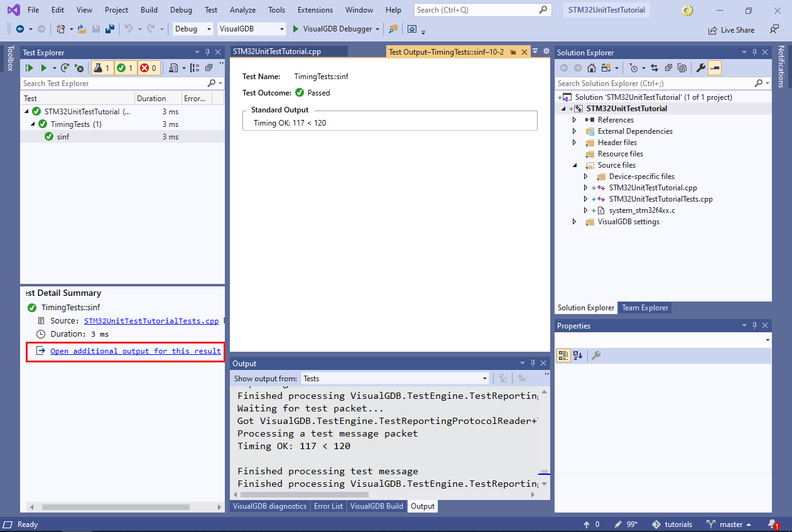Pin the Test Explorer panel
Screen dimensions: 792x532
tap(208, 52)
